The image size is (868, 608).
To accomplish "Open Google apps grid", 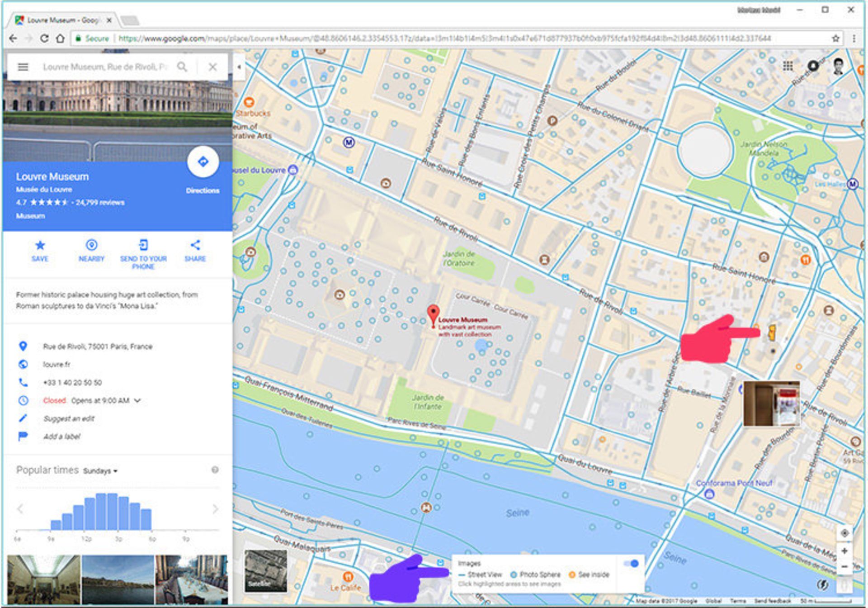I will click(x=788, y=66).
